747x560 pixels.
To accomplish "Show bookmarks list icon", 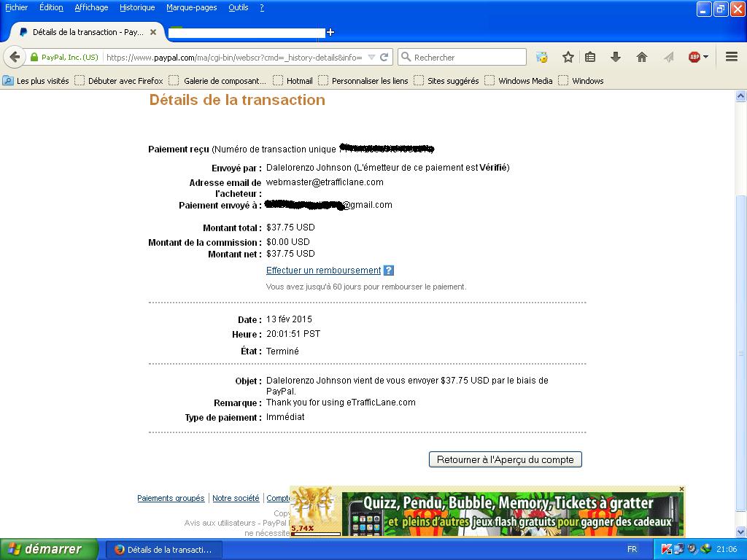I will 589,57.
